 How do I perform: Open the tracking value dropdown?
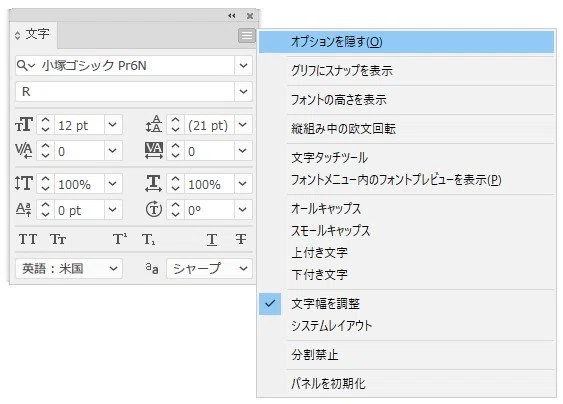[243, 150]
